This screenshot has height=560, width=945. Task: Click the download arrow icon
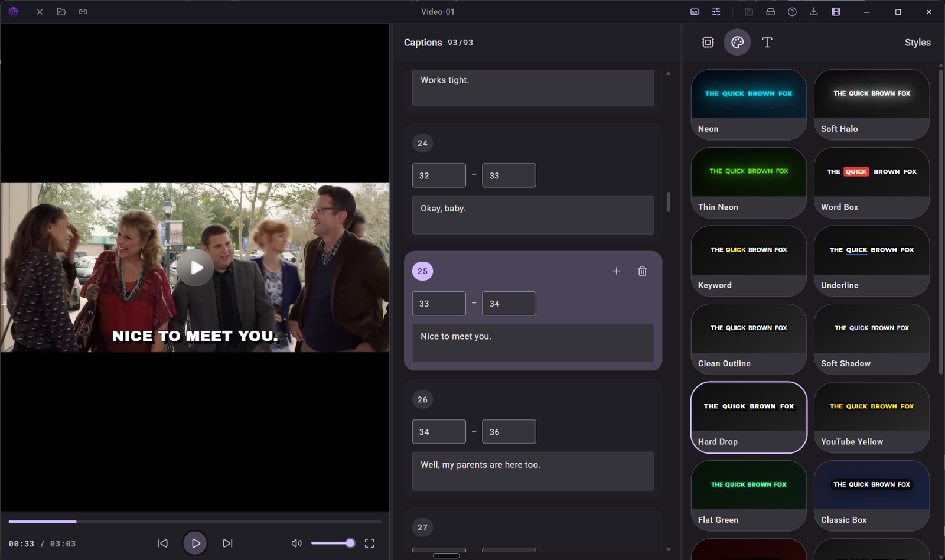pyautogui.click(x=814, y=12)
